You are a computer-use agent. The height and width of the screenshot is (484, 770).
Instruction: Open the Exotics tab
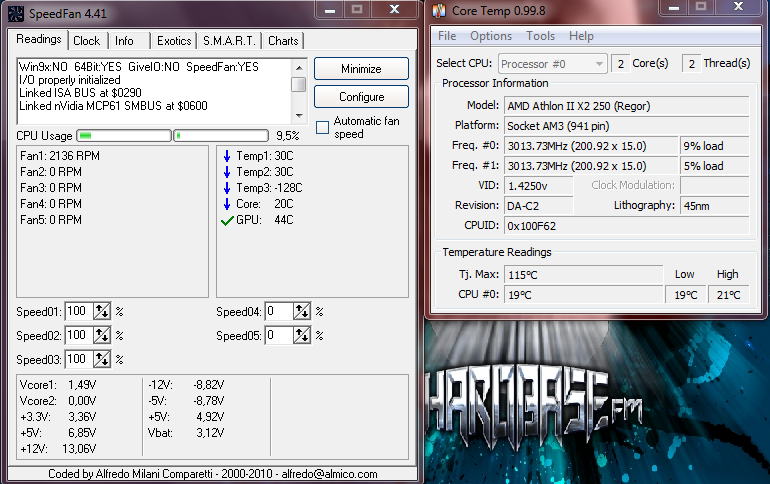coord(174,41)
